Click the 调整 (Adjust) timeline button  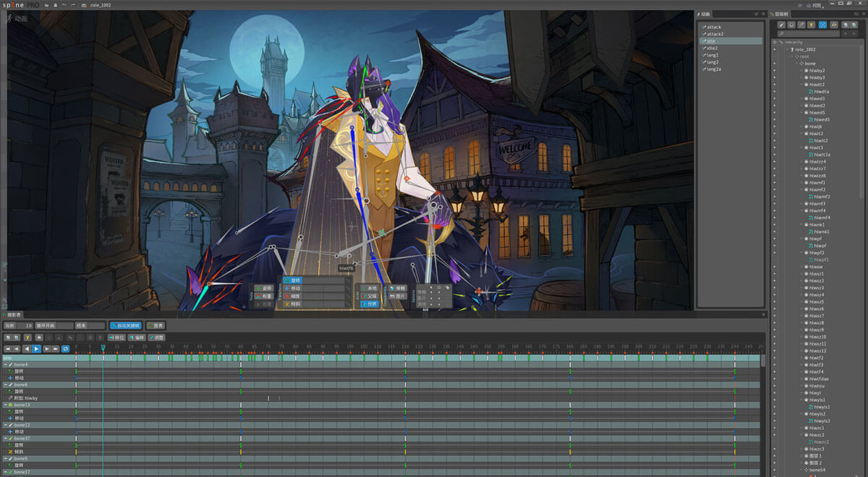click(157, 338)
